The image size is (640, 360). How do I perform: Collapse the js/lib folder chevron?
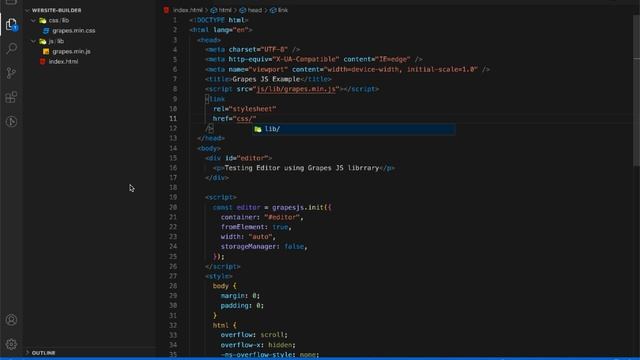click(33, 41)
